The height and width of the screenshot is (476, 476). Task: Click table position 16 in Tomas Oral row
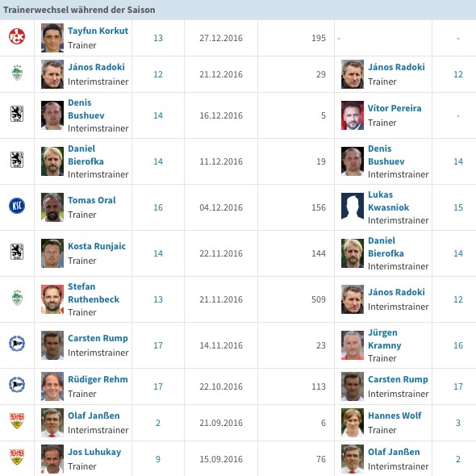[x=158, y=207]
